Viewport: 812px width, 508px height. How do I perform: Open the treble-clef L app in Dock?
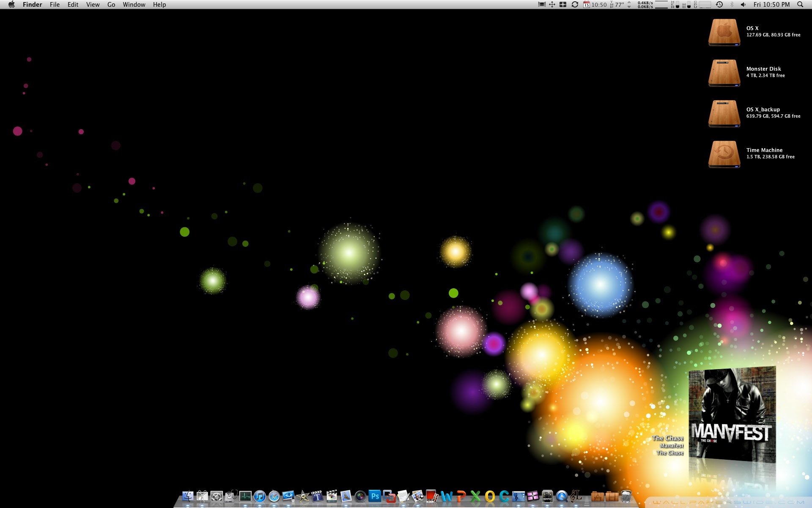pyautogui.click(x=577, y=496)
